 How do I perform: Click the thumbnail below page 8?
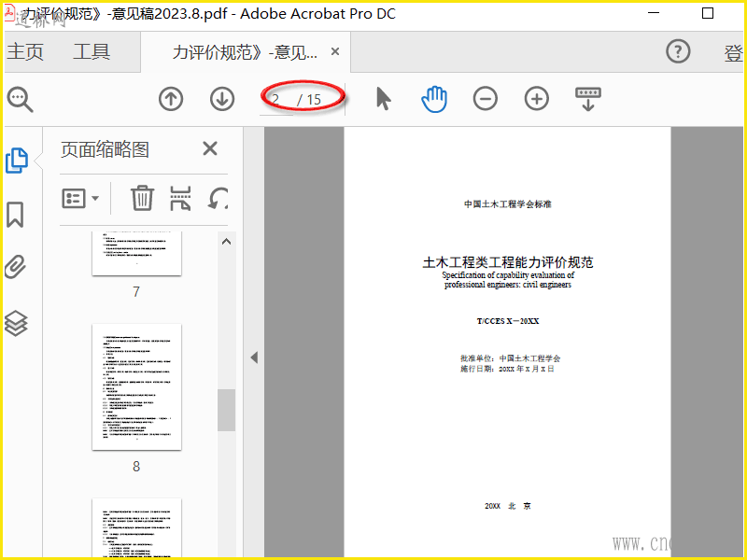(136, 528)
